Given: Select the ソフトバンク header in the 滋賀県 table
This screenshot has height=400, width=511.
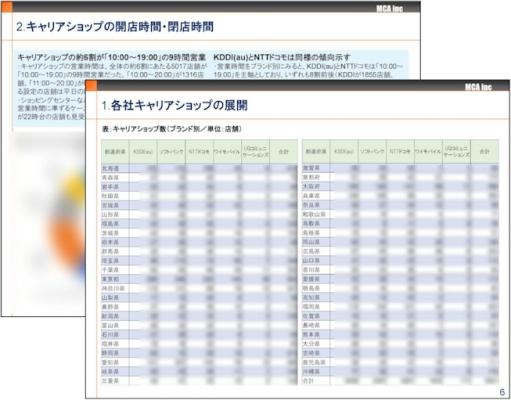Looking at the screenshot, I should click(372, 152).
